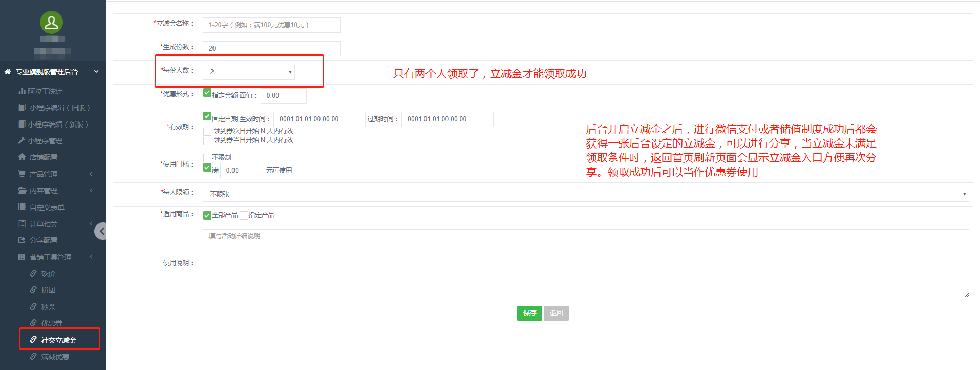Click the wrench icon for 小程序管理
Screen dimensions: 980x370
coord(22,140)
